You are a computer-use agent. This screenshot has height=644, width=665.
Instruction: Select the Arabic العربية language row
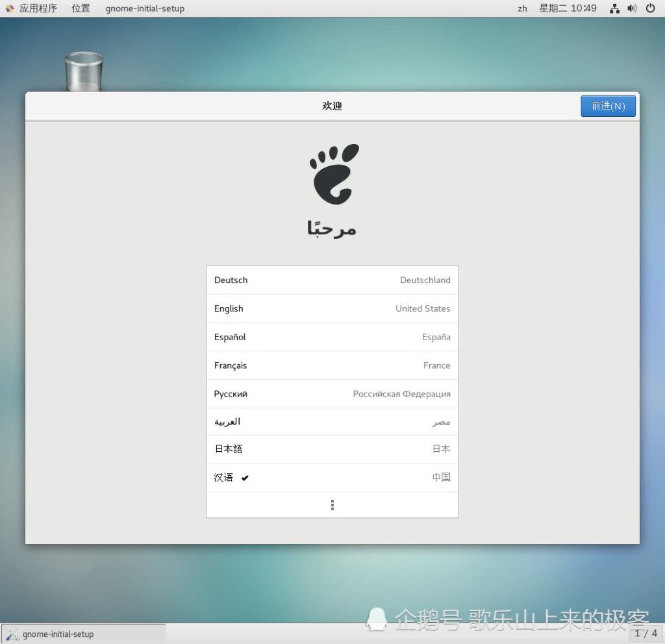[332, 422]
